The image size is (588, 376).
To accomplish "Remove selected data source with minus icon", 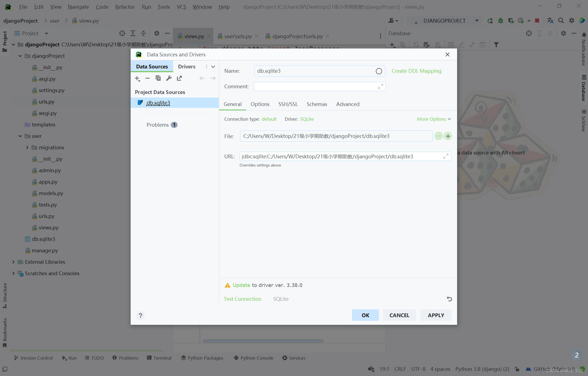I will point(148,78).
